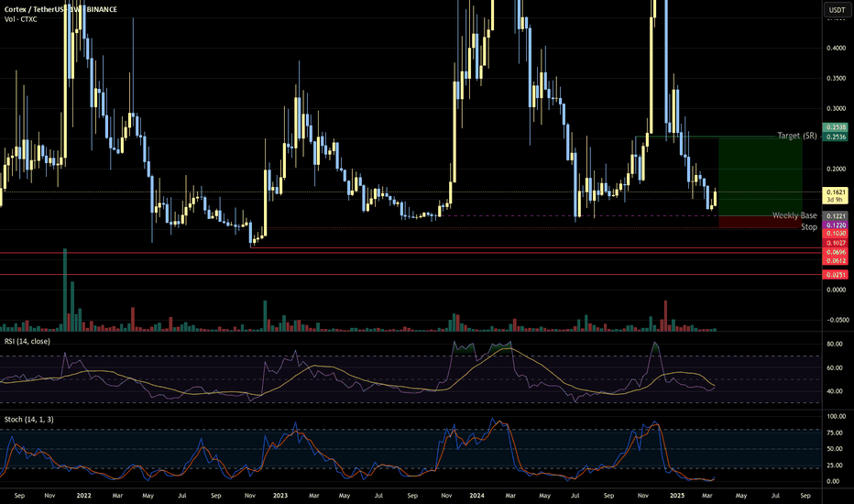Click the 0.3500 price axis value
Screen dimensions: 854x504
pyautogui.click(x=836, y=78)
